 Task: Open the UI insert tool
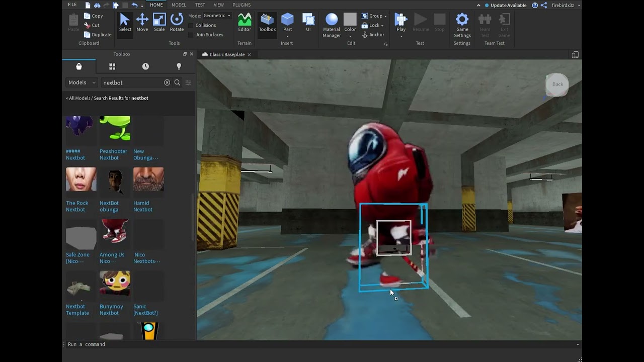(x=308, y=23)
